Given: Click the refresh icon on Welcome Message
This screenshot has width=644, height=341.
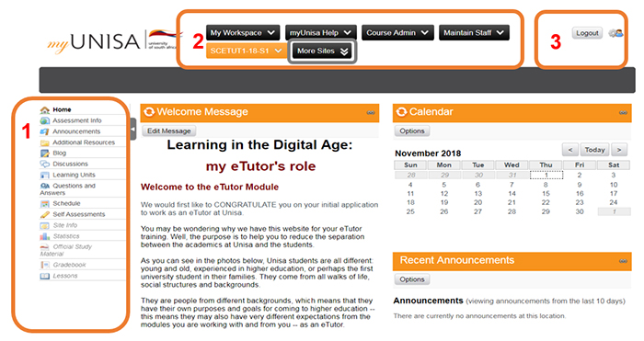Looking at the screenshot, I should point(149,111).
